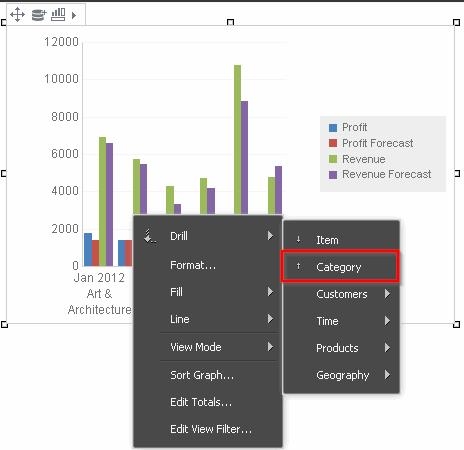Click the move handle icon in the toolbar
The image size is (464, 450).
click(17, 15)
